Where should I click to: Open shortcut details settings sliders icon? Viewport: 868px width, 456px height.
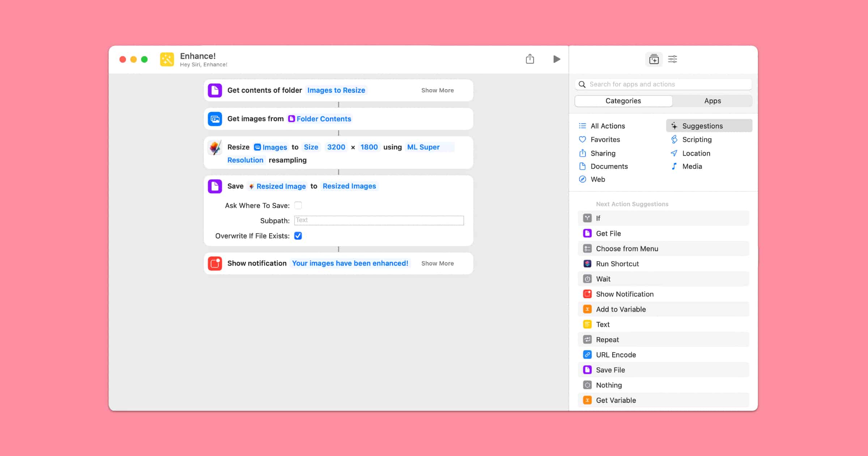coord(673,59)
